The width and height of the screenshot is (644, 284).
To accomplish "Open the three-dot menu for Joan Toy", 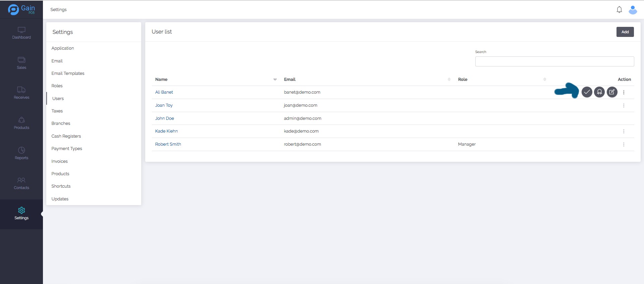I will click(x=624, y=105).
